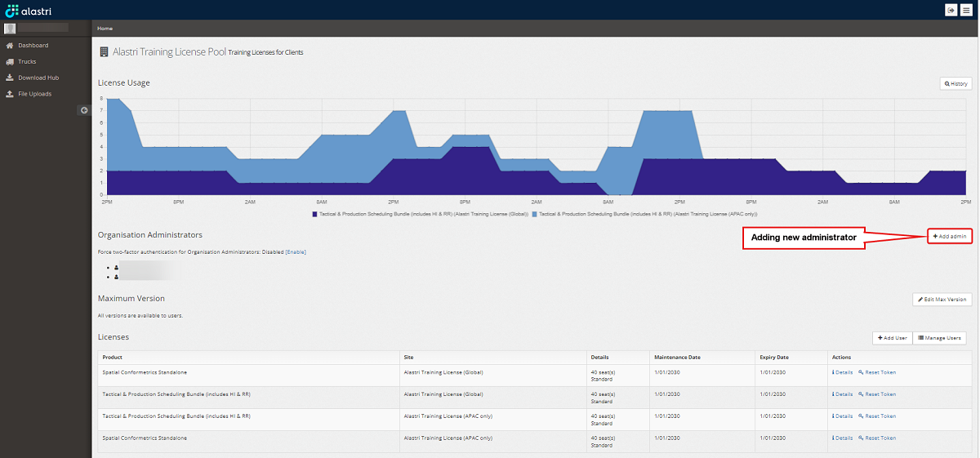Click the Home breadcrumb
The width and height of the screenshot is (980, 458).
point(105,29)
